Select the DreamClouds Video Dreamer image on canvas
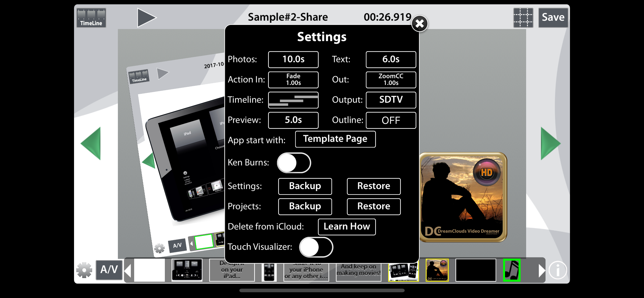The width and height of the screenshot is (644, 298). point(463,197)
